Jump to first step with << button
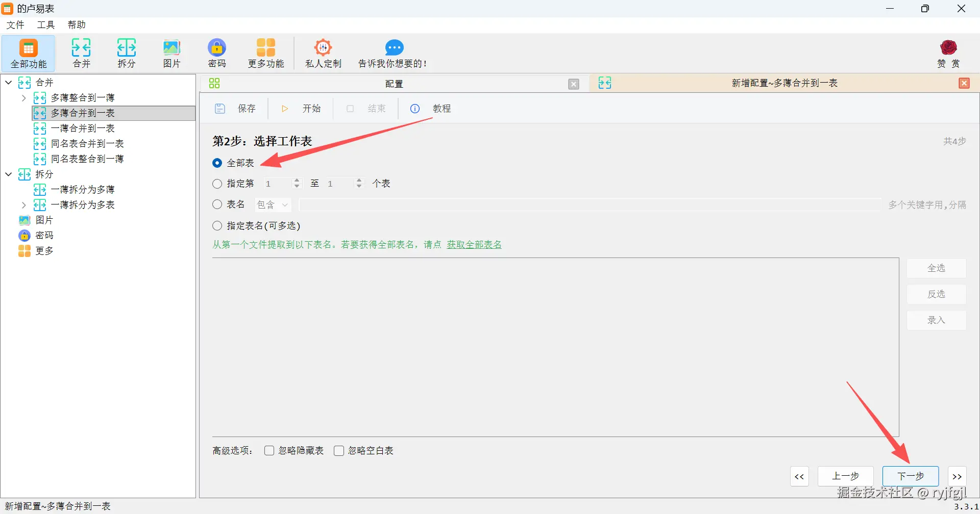The width and height of the screenshot is (980, 514). [799, 477]
